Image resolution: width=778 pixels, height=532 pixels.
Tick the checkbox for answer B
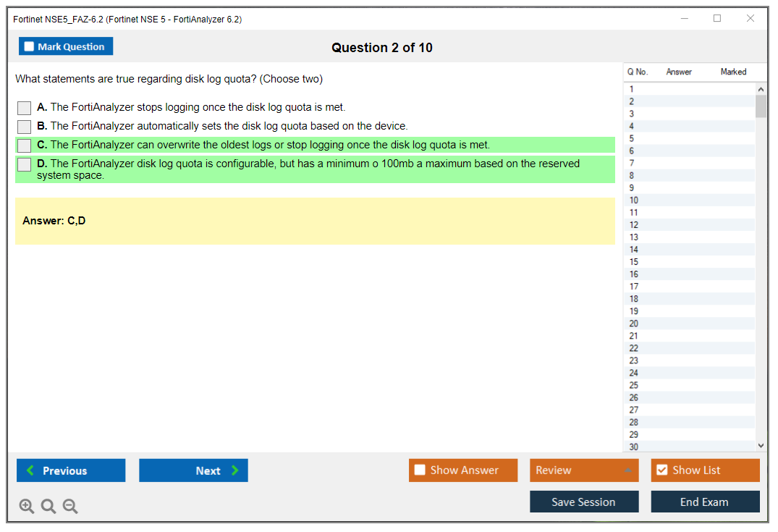pos(25,127)
